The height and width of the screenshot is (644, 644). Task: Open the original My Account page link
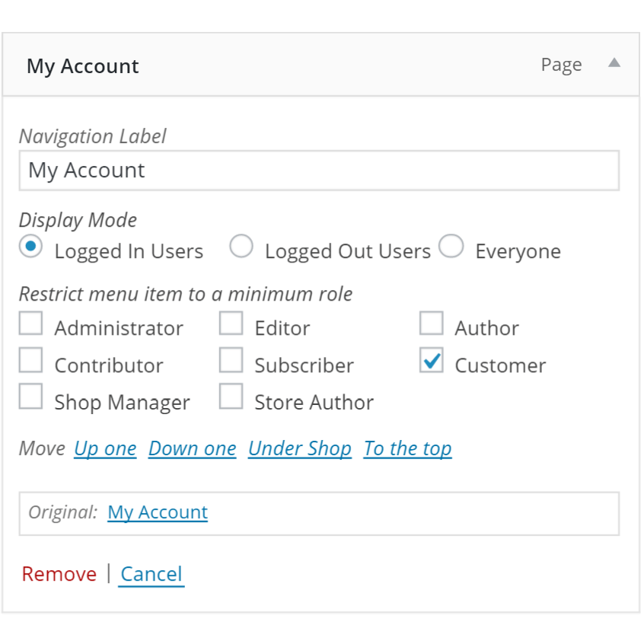click(157, 512)
